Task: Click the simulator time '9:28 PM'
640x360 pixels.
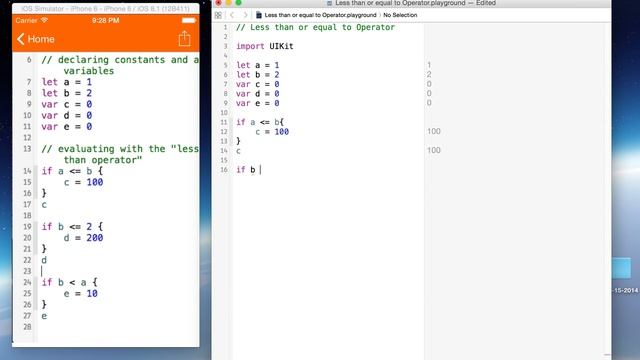Action: 106,20
